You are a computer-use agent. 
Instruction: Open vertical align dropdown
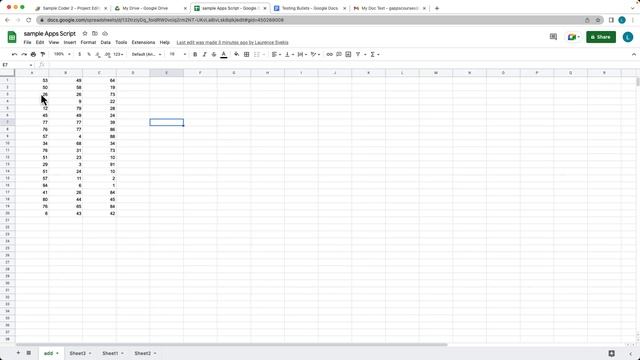click(x=289, y=54)
